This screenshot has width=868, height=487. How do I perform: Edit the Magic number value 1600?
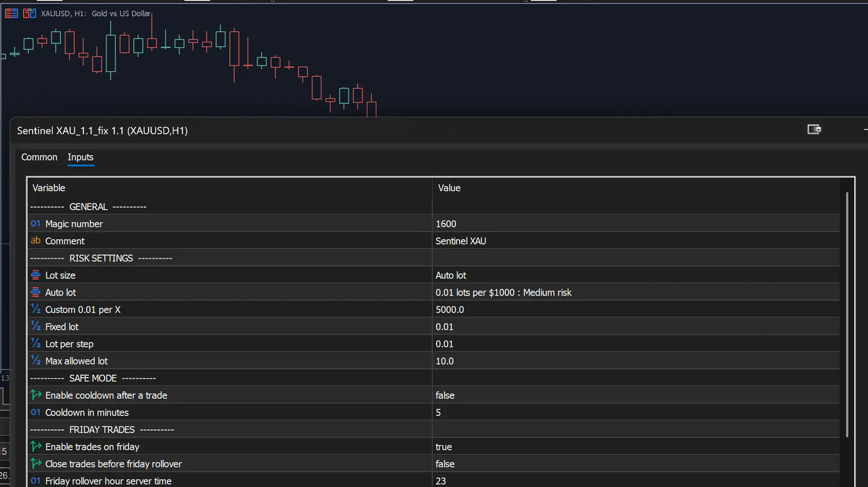[x=636, y=224]
